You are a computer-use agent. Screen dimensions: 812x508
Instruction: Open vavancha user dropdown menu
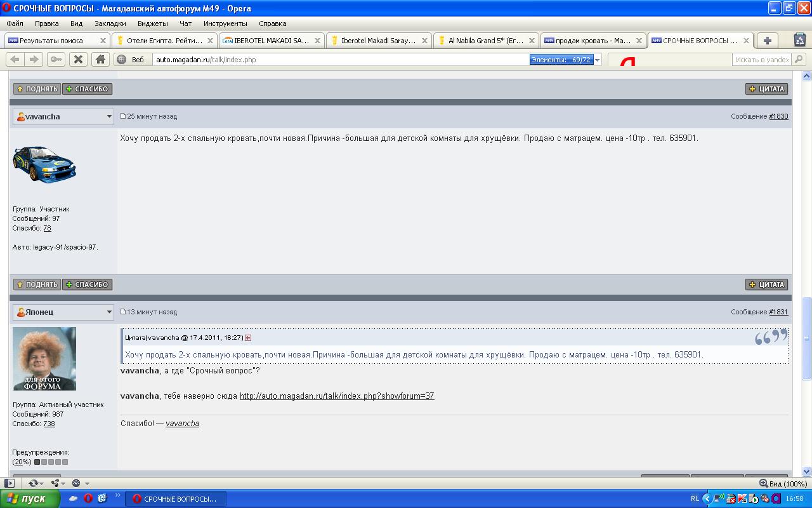pyautogui.click(x=109, y=117)
